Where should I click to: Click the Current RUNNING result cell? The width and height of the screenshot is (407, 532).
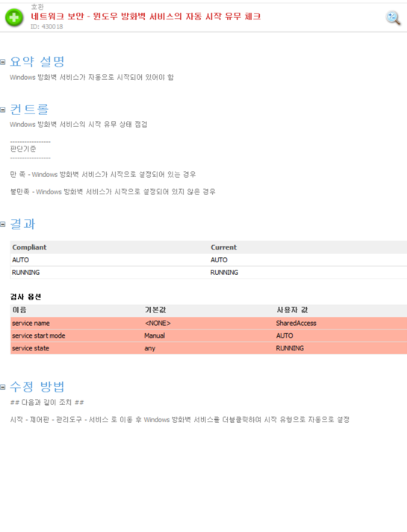tap(224, 273)
